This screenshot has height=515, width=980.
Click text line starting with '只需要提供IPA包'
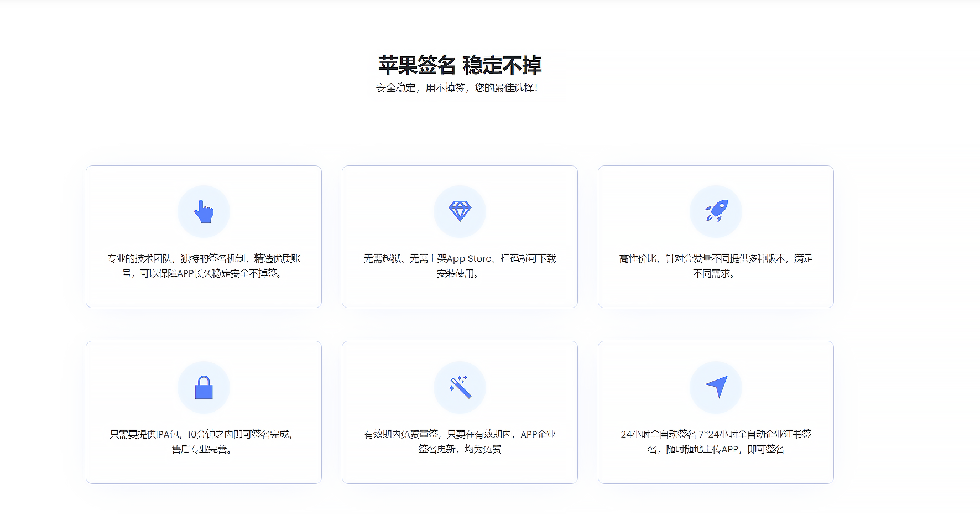pyautogui.click(x=202, y=434)
